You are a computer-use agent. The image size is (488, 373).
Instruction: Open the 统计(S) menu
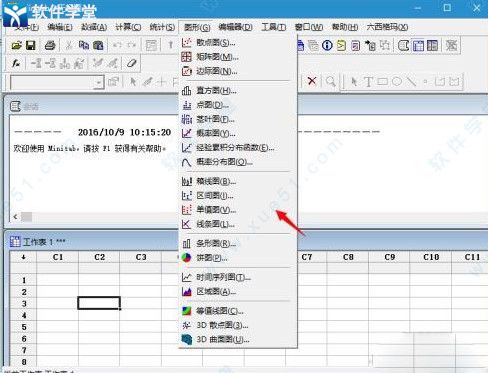click(162, 27)
